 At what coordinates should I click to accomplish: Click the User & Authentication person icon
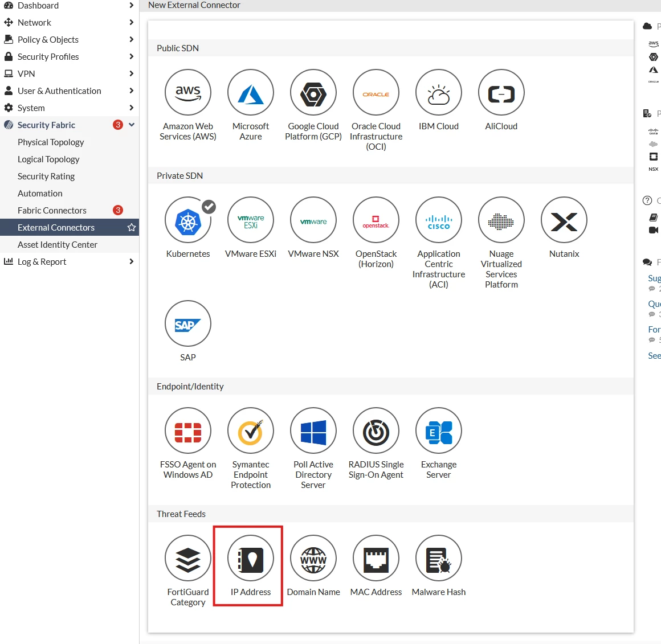[9, 91]
